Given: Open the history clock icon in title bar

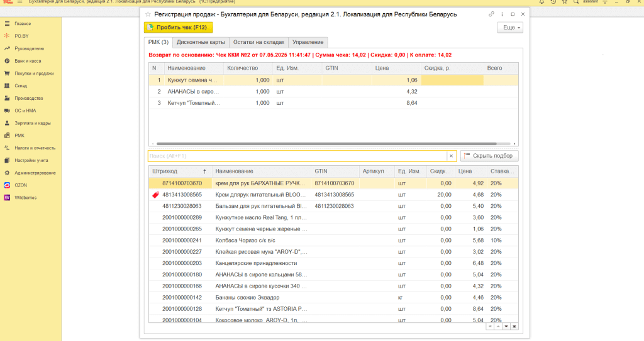Looking at the screenshot, I should (x=553, y=2).
